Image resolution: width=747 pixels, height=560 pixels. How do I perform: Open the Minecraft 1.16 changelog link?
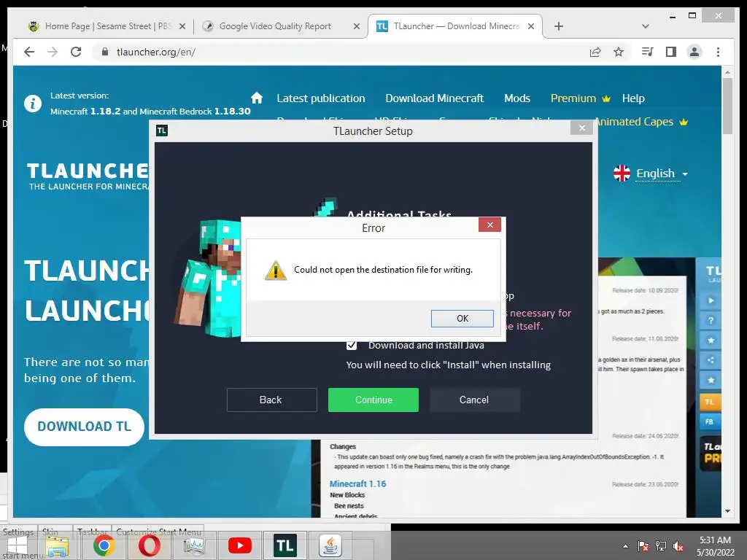(x=357, y=484)
